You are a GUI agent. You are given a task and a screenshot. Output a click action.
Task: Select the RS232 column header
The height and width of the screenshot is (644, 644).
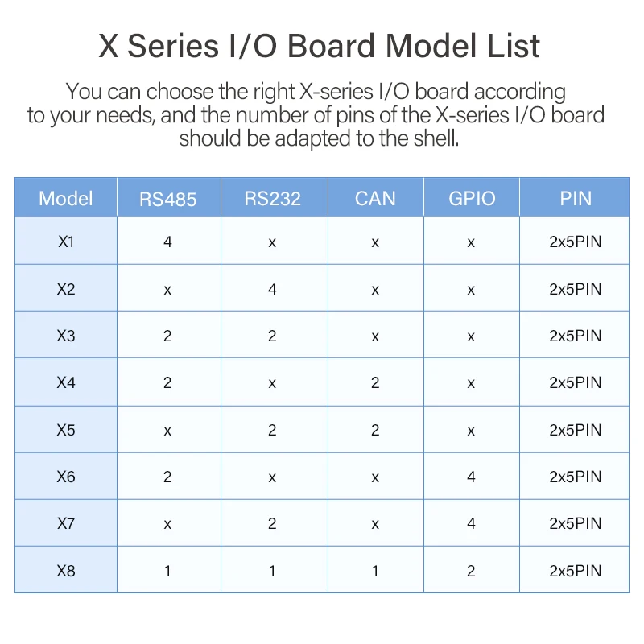click(273, 198)
